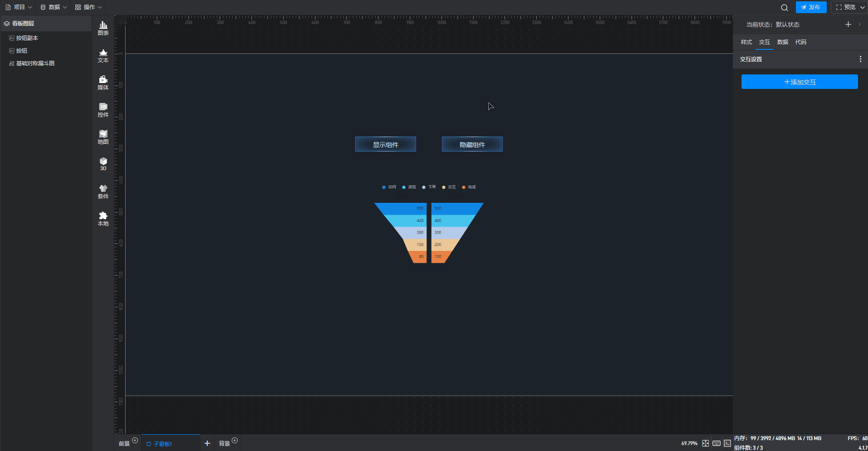868x451 pixels.
Task: Switch to the 代码 tab
Action: 801,42
